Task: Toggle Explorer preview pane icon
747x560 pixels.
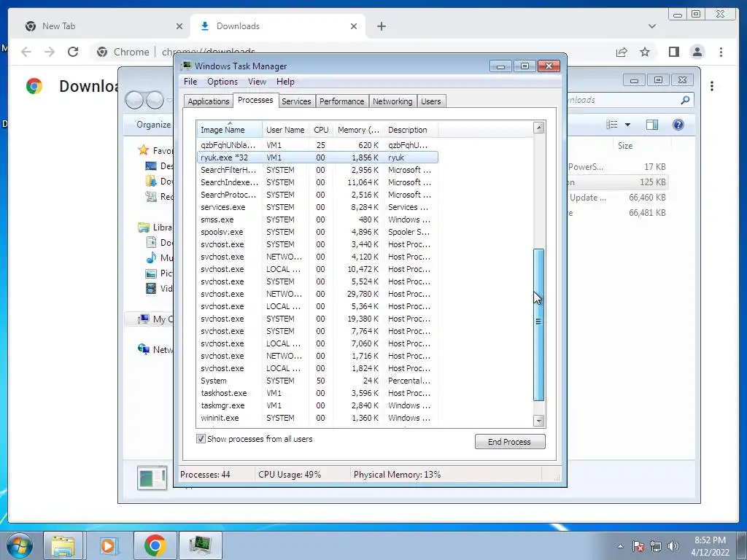Action: [651, 125]
